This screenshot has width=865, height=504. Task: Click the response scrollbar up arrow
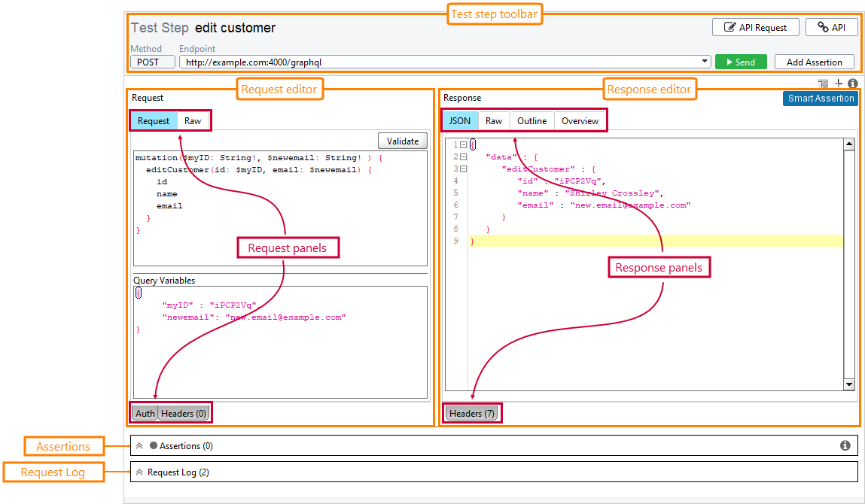pyautogui.click(x=849, y=144)
